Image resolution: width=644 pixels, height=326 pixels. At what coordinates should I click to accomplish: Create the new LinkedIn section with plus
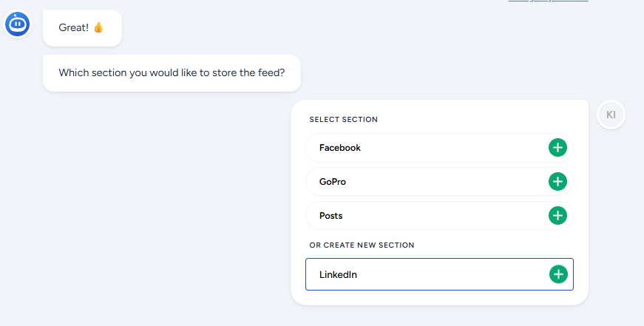[557, 274]
